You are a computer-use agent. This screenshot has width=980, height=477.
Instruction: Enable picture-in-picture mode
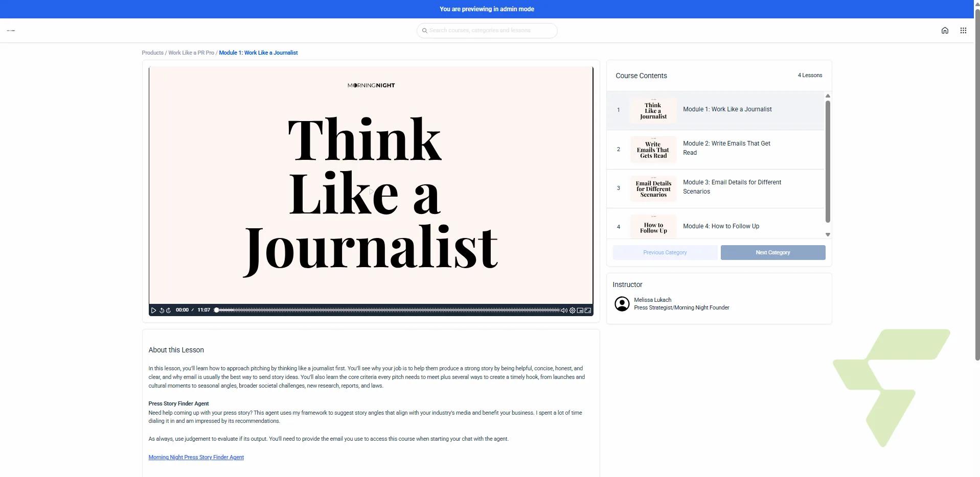(x=580, y=310)
